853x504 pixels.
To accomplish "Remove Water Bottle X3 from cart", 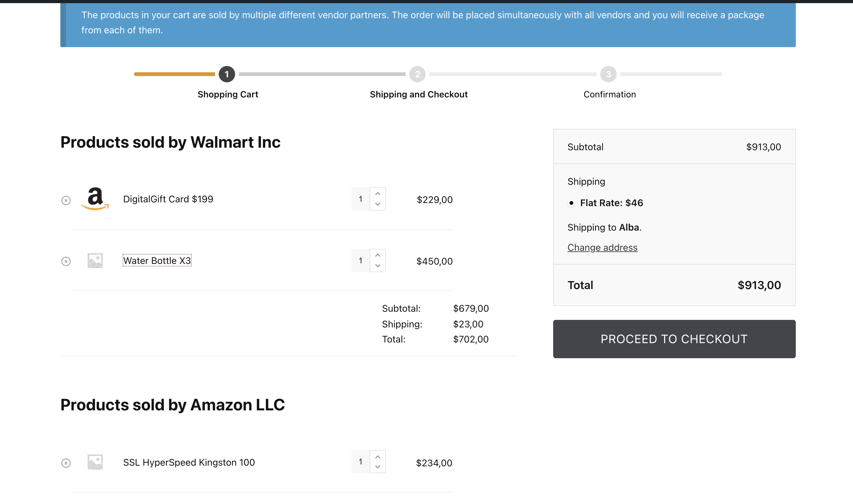I will pyautogui.click(x=66, y=261).
